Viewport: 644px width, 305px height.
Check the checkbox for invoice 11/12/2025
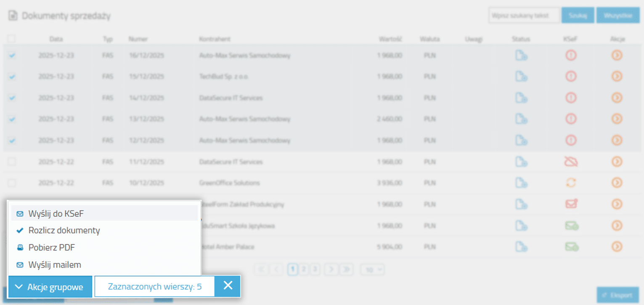point(12,162)
